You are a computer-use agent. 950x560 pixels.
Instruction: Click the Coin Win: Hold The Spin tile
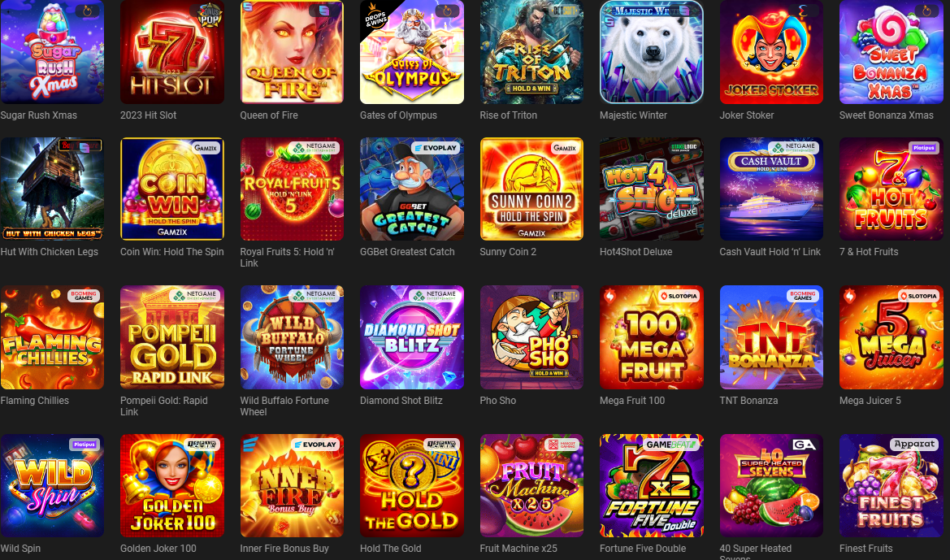(172, 189)
